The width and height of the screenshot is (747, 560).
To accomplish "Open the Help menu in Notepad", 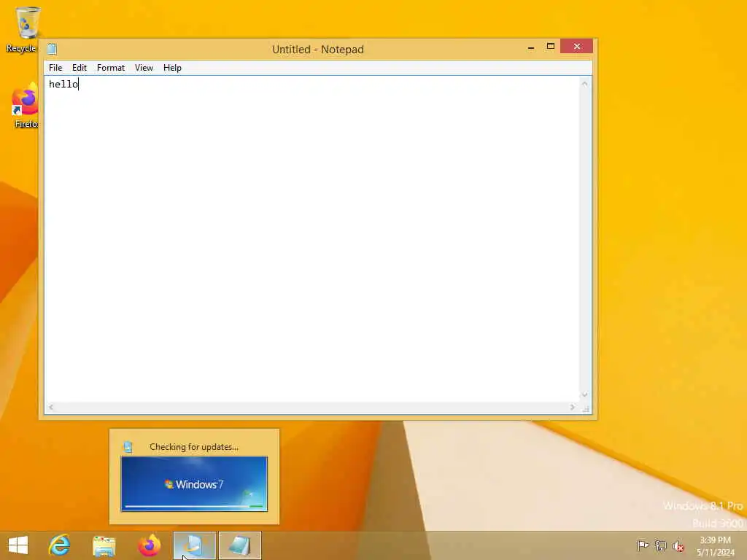I will (x=172, y=68).
